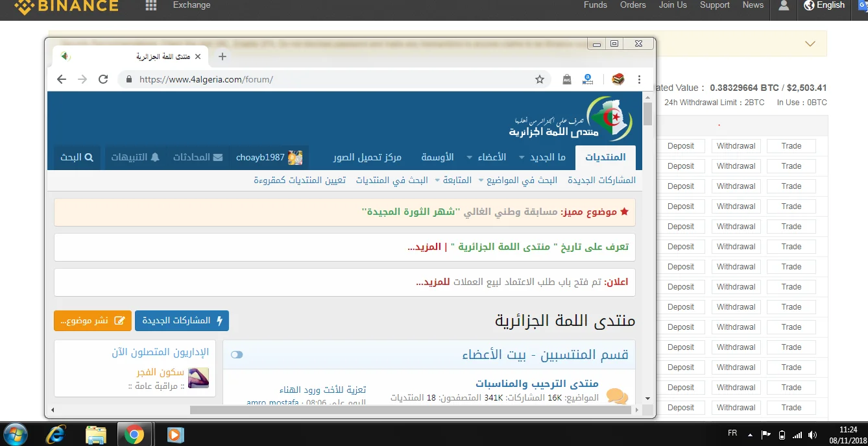Image resolution: width=868 pixels, height=446 pixels.
Task: Reload the 4algeria forum page
Action: [102, 79]
